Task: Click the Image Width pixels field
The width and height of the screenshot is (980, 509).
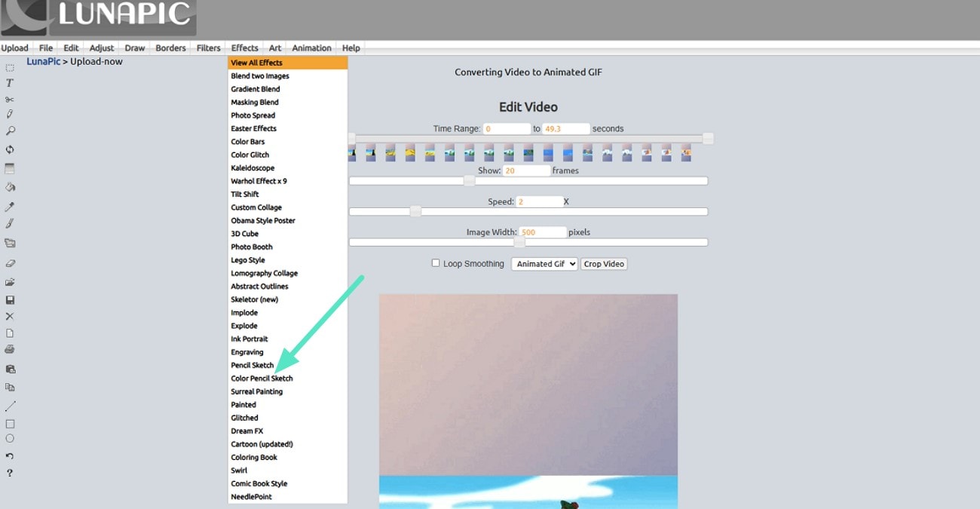Action: [x=543, y=232]
